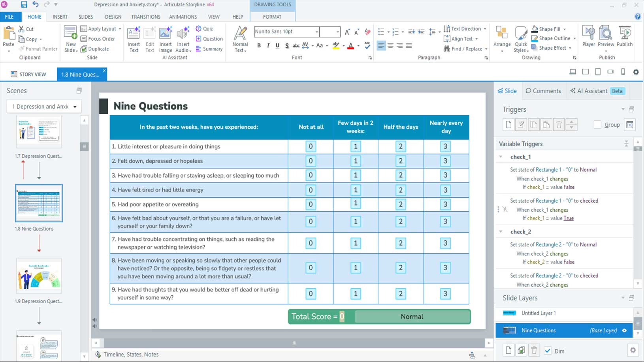
Task: Switch to the Comments panel tab
Action: point(543,91)
